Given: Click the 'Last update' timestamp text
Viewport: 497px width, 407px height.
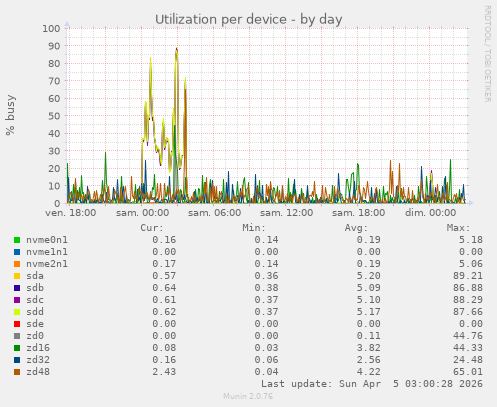Looking at the screenshot, I should pyautogui.click(x=372, y=384).
